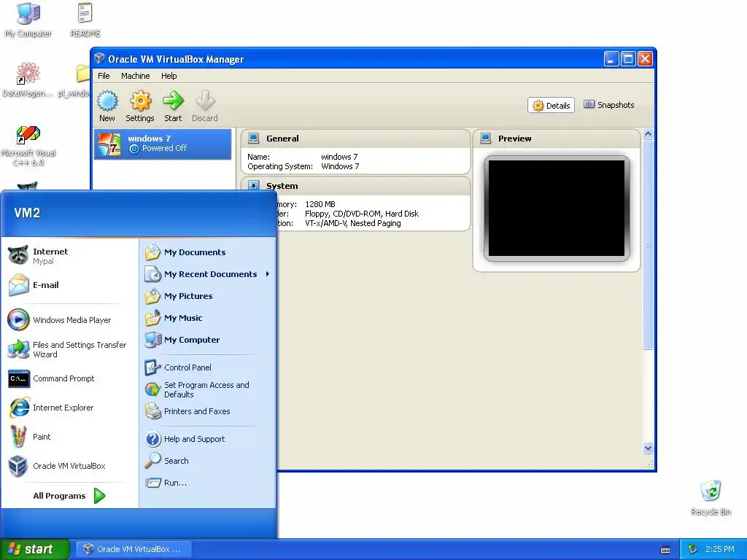
Task: Click the General section header icon
Action: pyautogui.click(x=253, y=138)
